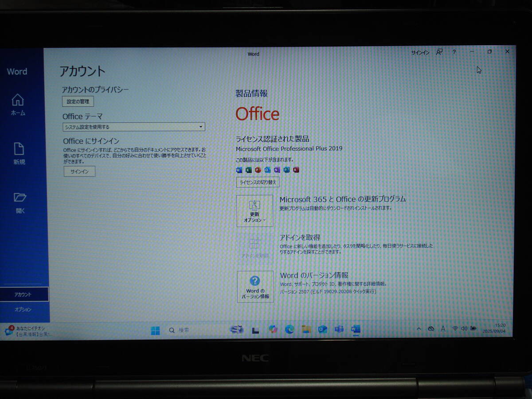
Task: Click battery tray icon
Action: [473, 329]
